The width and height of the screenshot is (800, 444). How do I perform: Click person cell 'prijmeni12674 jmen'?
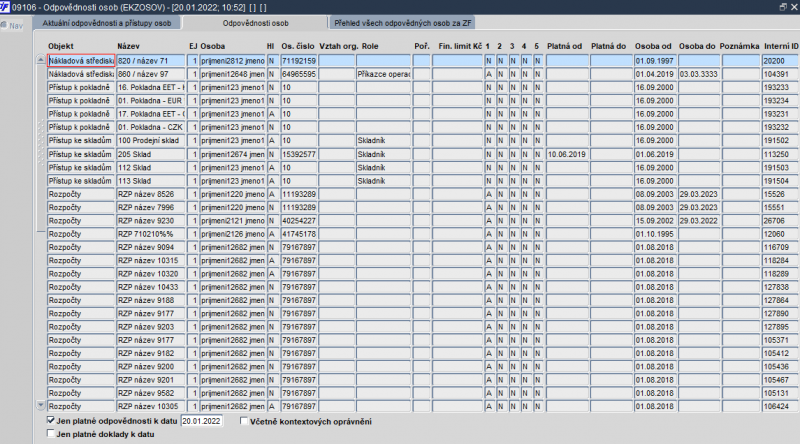tap(233, 154)
